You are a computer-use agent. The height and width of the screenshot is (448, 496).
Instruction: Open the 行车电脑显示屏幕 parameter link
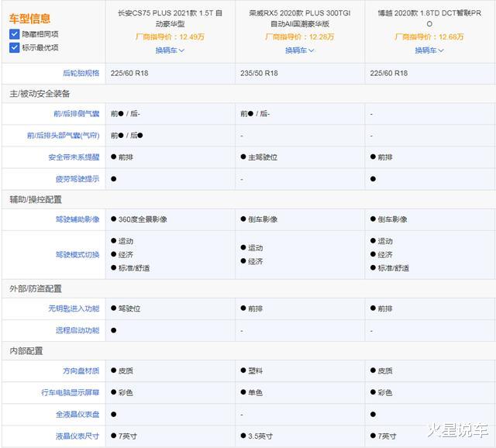click(x=71, y=393)
